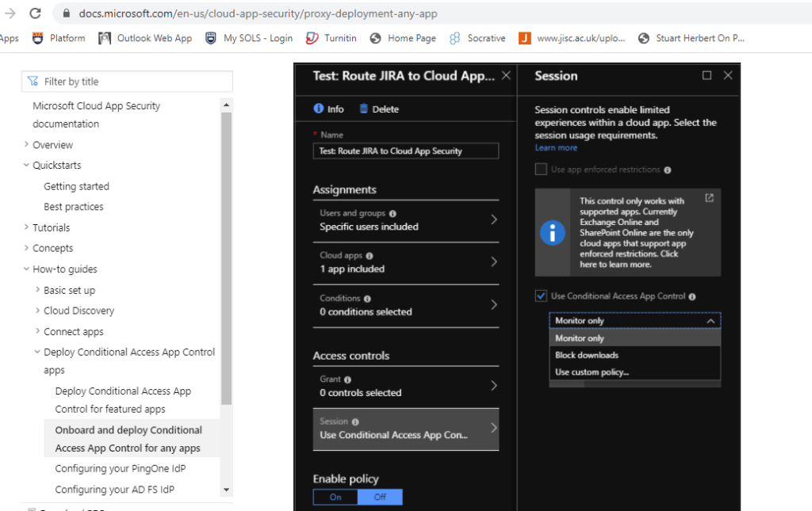Switch Enable policy to On
The image size is (812, 511).
(335, 497)
